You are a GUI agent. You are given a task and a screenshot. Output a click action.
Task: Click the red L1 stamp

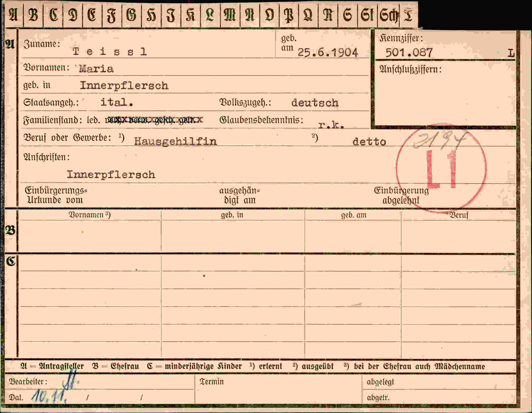coord(441,169)
